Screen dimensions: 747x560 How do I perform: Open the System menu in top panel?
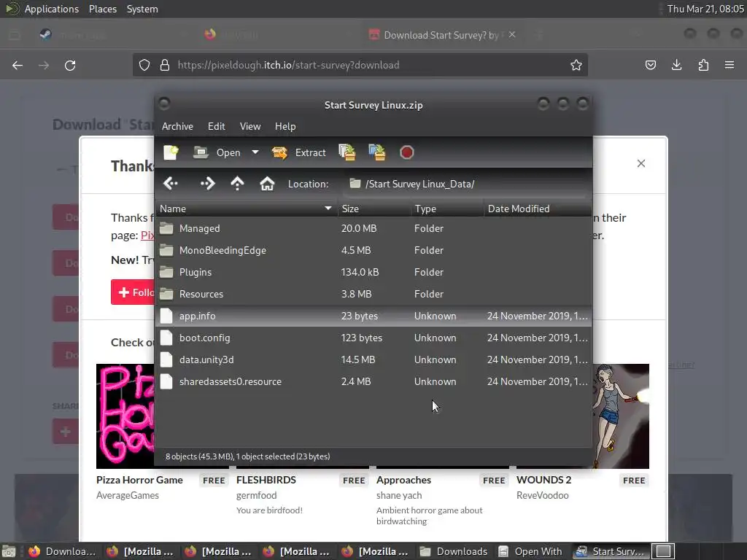pos(142,9)
